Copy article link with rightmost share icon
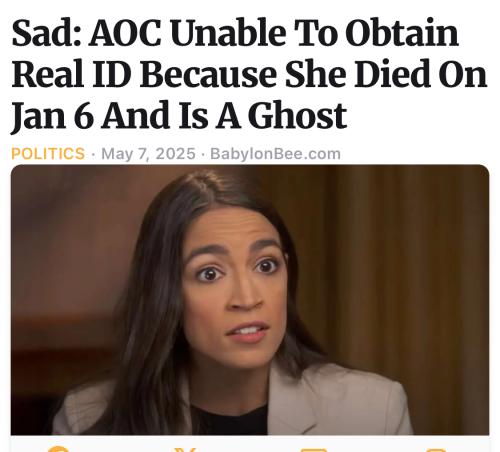 437,450
